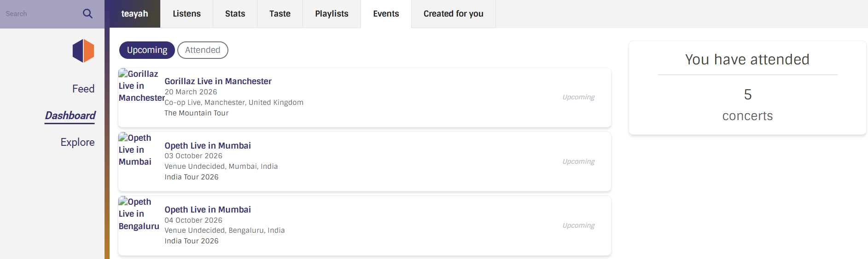This screenshot has height=259, width=868.
Task: Open the 03 October Opeth Mumbai event
Action: click(208, 146)
